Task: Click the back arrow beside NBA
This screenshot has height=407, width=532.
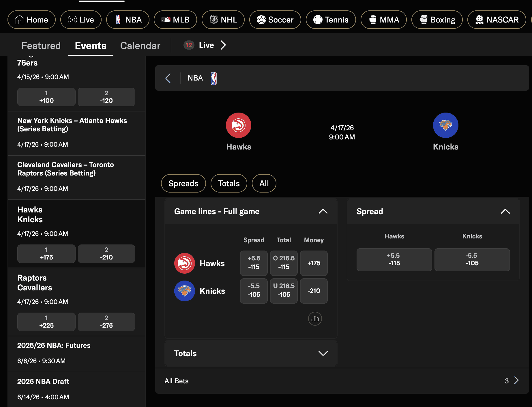Action: tap(168, 78)
